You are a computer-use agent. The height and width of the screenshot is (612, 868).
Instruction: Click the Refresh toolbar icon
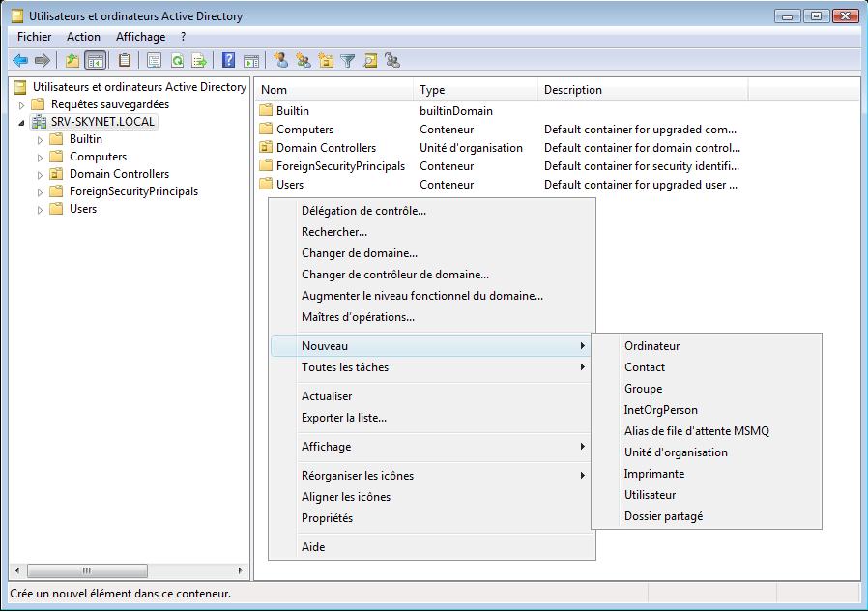(177, 60)
